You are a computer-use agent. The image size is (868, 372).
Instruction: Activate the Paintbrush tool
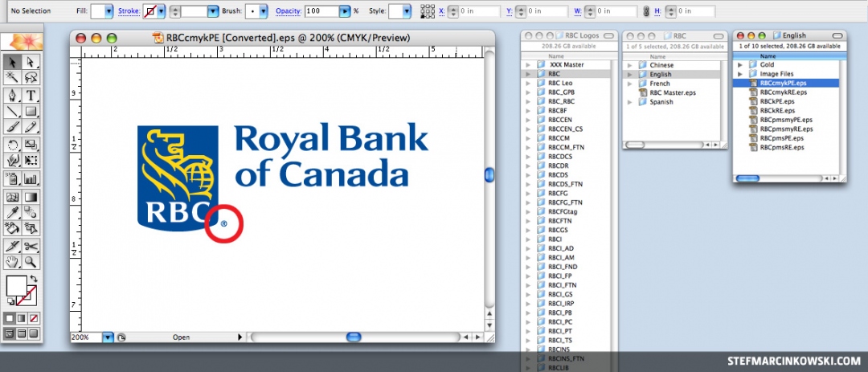point(13,127)
